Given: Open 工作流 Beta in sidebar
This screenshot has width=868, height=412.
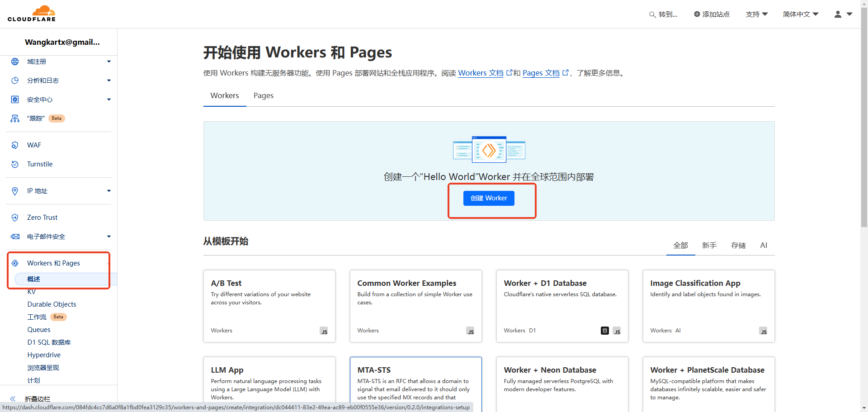Looking at the screenshot, I should point(47,317).
